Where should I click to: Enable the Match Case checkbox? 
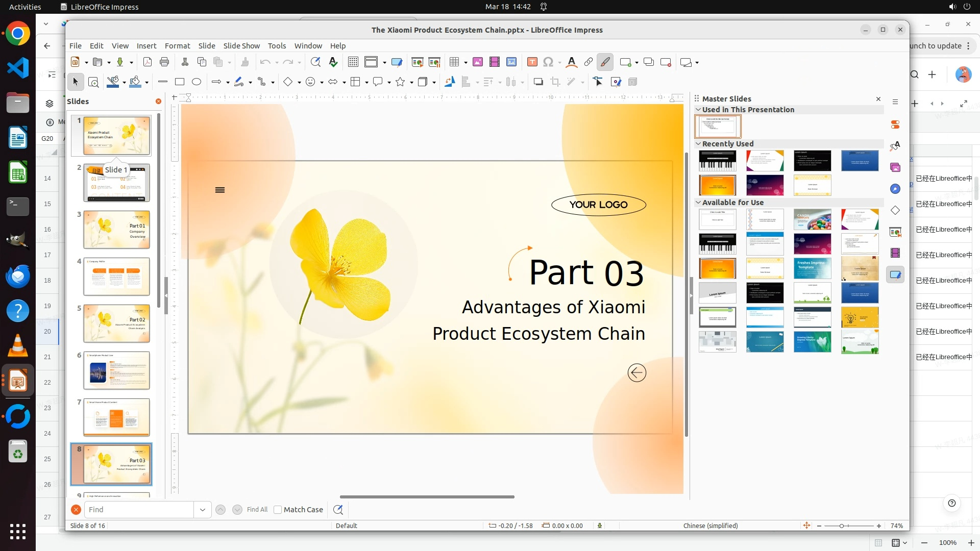(278, 510)
